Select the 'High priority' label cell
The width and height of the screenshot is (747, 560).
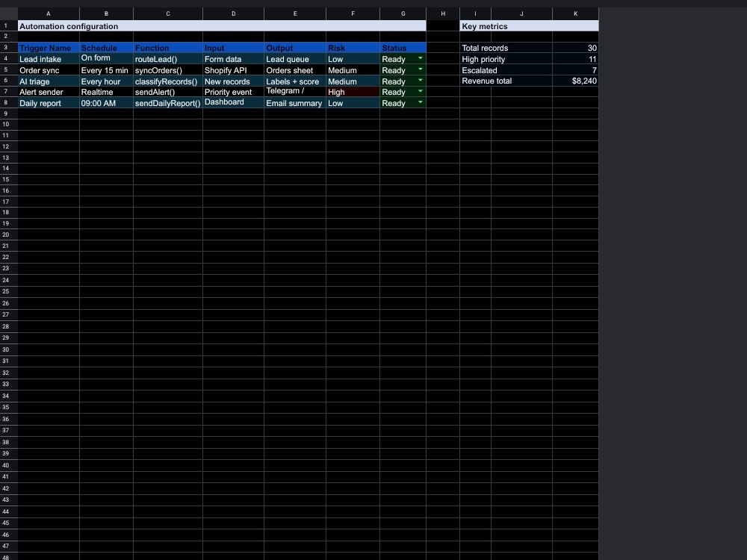(506, 58)
